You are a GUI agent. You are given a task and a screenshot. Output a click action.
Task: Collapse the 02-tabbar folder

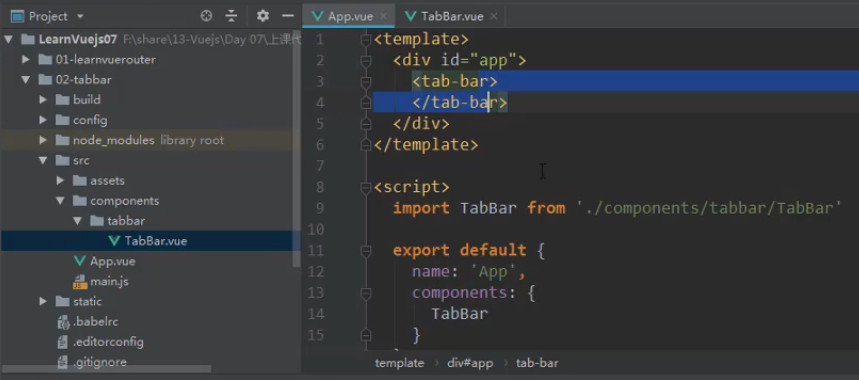point(25,80)
